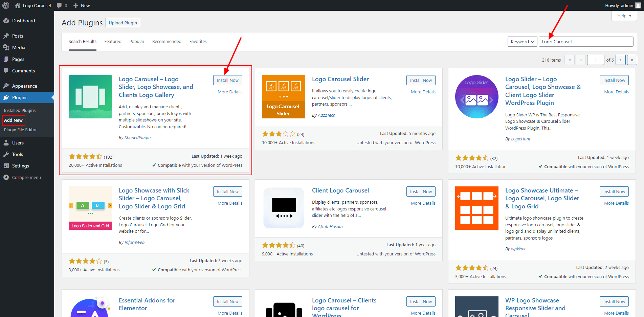The width and height of the screenshot is (644, 317).
Task: Install the Logo Carousel Slider by AazzTech
Action: point(421,80)
